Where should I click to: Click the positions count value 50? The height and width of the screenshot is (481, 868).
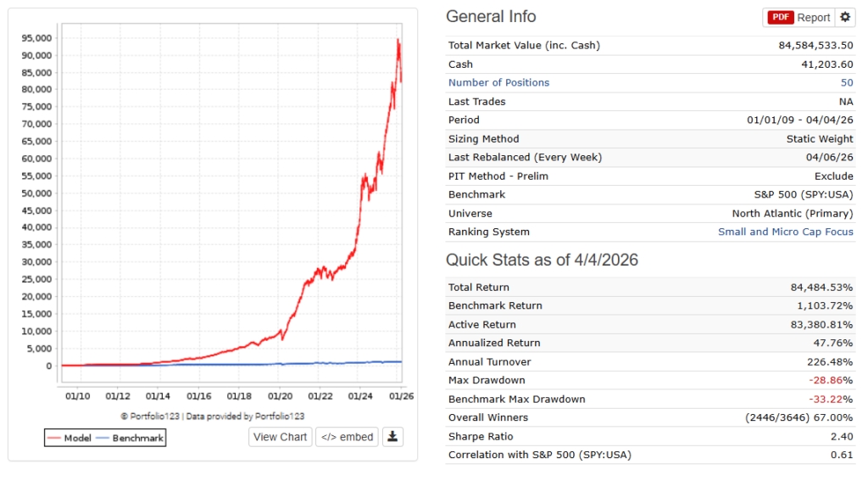847,83
